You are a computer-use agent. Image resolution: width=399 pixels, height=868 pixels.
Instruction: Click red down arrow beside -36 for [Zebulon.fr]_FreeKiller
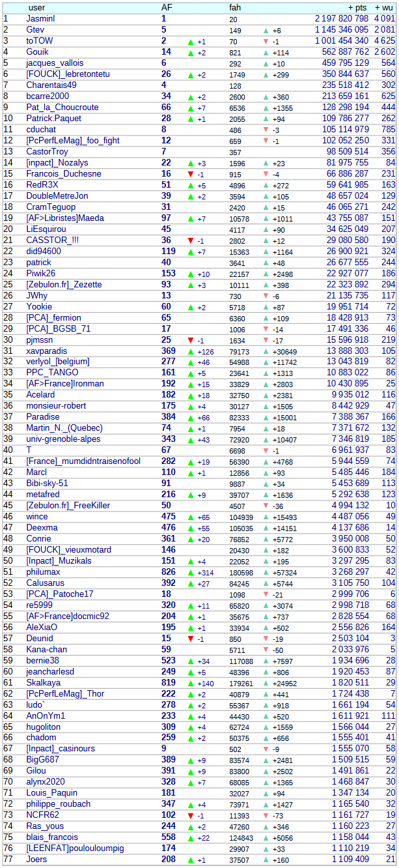266,506
